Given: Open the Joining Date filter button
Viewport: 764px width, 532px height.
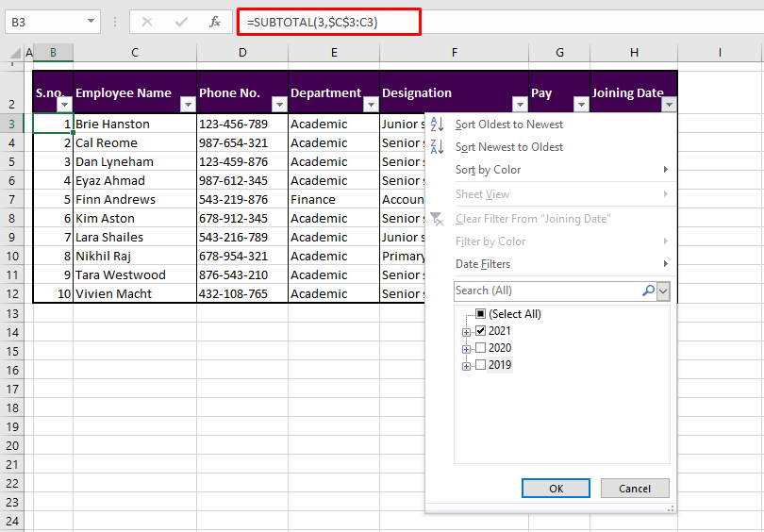Looking at the screenshot, I should [669, 105].
